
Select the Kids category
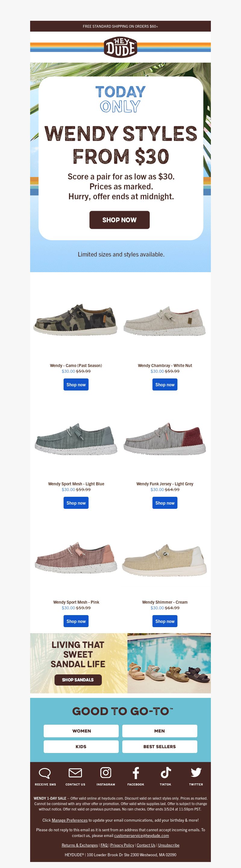click(81, 747)
